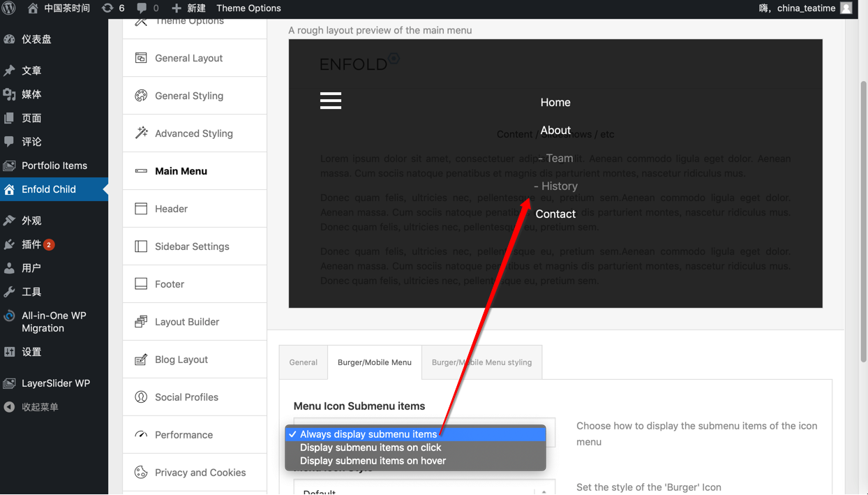
Task: Click the ENFOLD logo in preview
Action: pyautogui.click(x=359, y=62)
